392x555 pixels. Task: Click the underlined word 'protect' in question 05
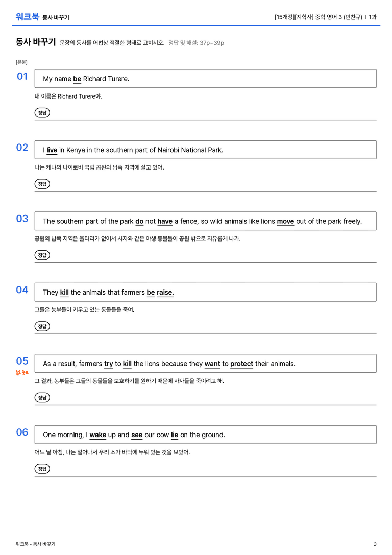click(241, 364)
